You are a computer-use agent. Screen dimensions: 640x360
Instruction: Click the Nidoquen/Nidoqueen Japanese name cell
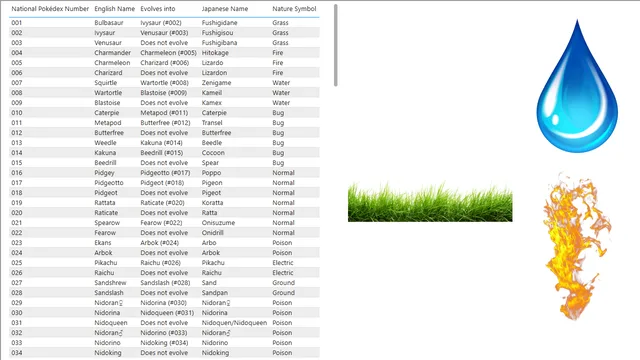[x=234, y=323]
